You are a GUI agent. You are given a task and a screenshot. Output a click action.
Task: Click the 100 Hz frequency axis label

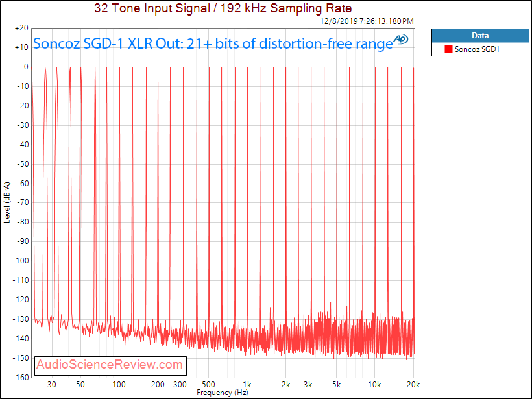click(x=119, y=385)
